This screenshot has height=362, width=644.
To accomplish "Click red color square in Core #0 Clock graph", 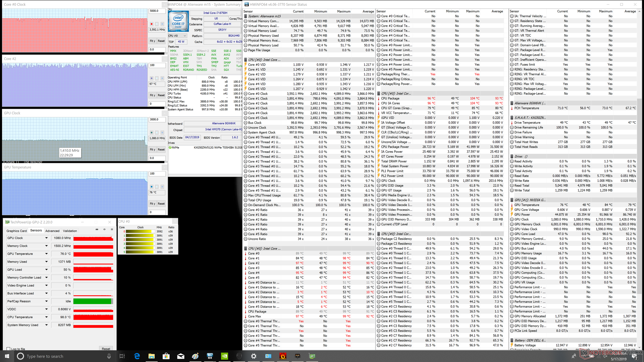I will point(152,24).
